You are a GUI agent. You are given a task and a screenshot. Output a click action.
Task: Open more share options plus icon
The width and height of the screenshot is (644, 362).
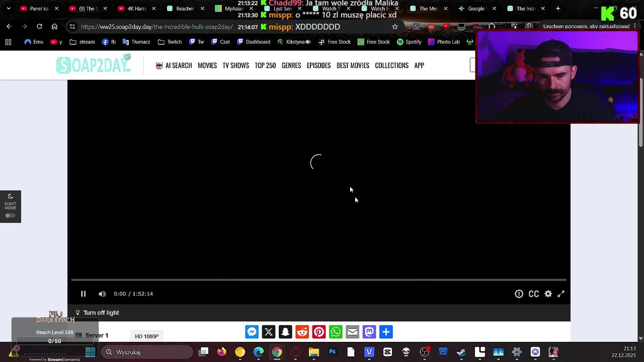pos(386,332)
